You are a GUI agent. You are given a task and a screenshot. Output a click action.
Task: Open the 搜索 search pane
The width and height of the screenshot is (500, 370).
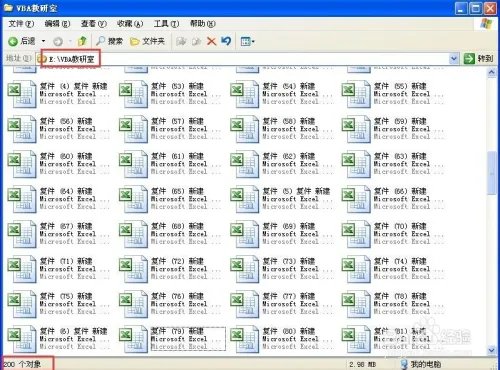pyautogui.click(x=109, y=41)
